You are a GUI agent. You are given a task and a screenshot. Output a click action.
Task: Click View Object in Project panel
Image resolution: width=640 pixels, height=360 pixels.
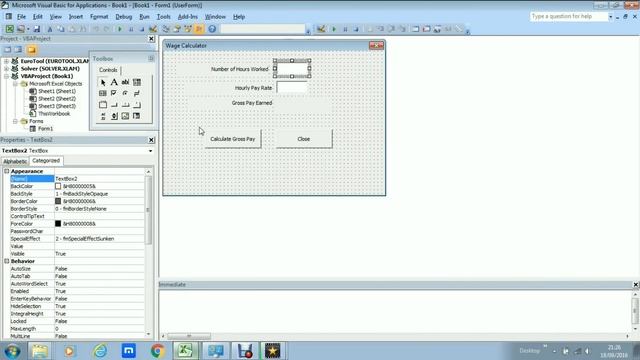click(18, 50)
